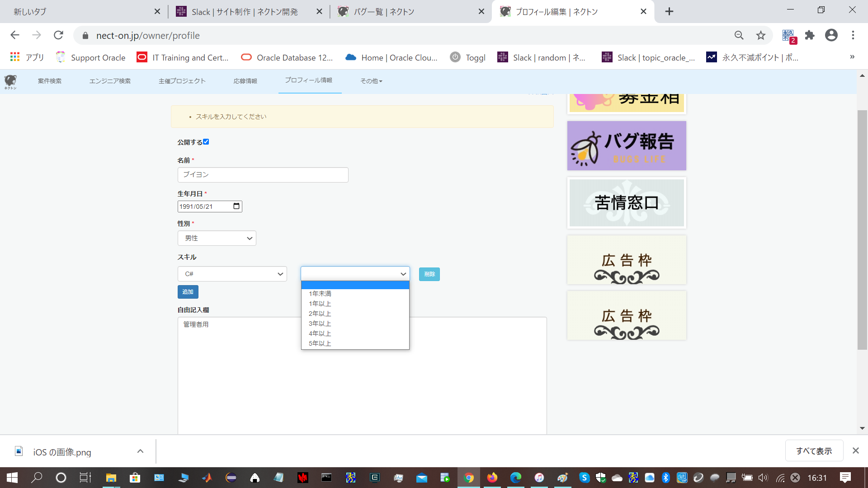Open the 苦情窓口 banner

coord(627,203)
